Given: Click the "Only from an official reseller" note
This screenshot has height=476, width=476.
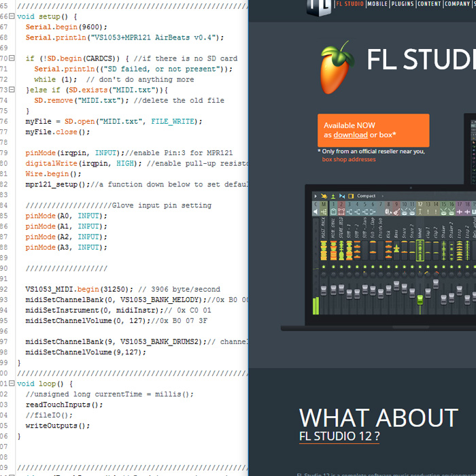Looking at the screenshot, I should [x=371, y=151].
